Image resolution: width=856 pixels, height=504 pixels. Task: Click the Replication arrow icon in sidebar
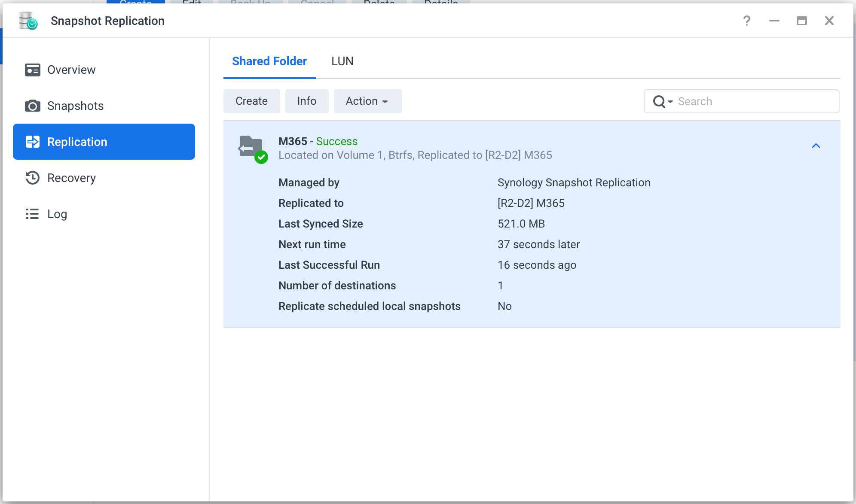click(x=32, y=142)
